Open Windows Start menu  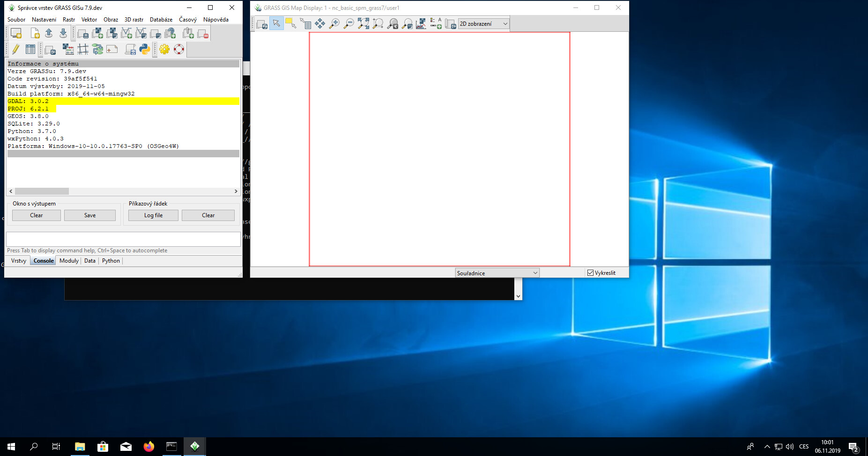[11, 447]
